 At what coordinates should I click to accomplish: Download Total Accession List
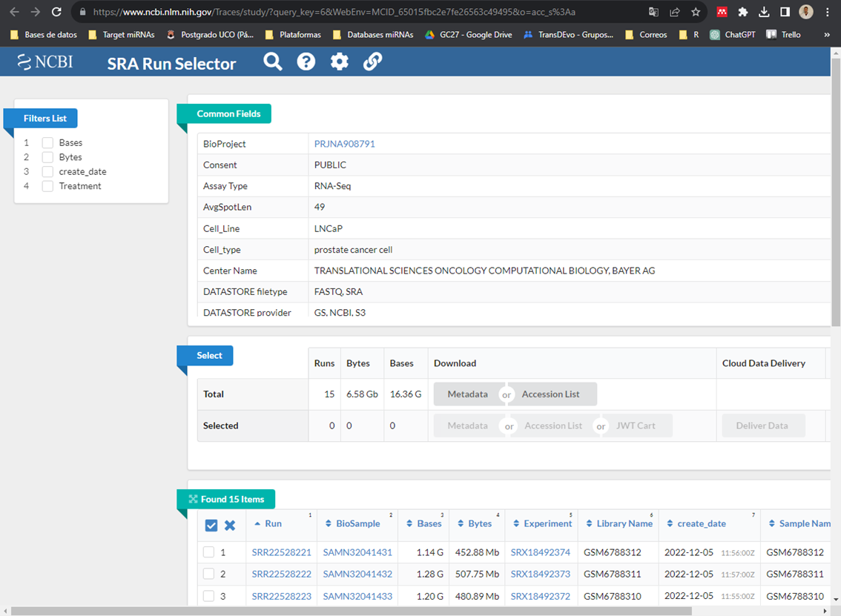[550, 394]
